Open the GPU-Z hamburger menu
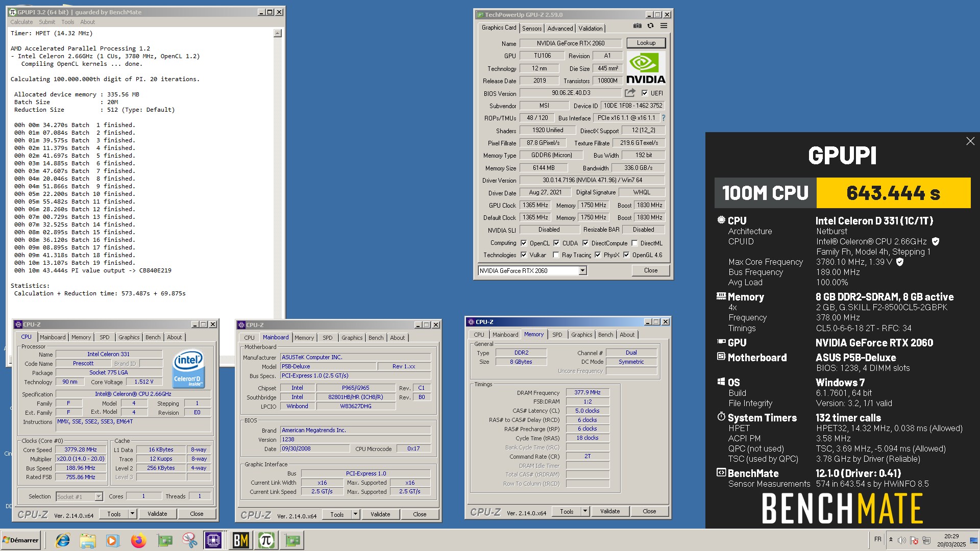 [664, 26]
